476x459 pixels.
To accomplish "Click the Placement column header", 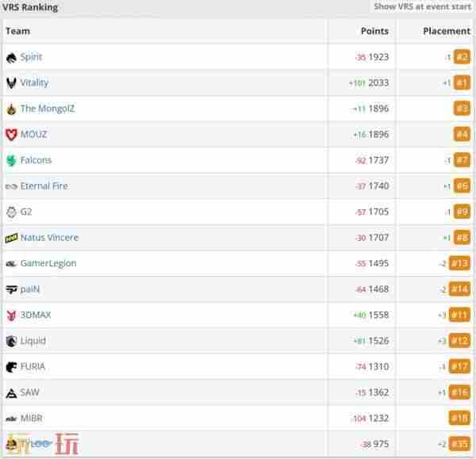I will tap(447, 31).
